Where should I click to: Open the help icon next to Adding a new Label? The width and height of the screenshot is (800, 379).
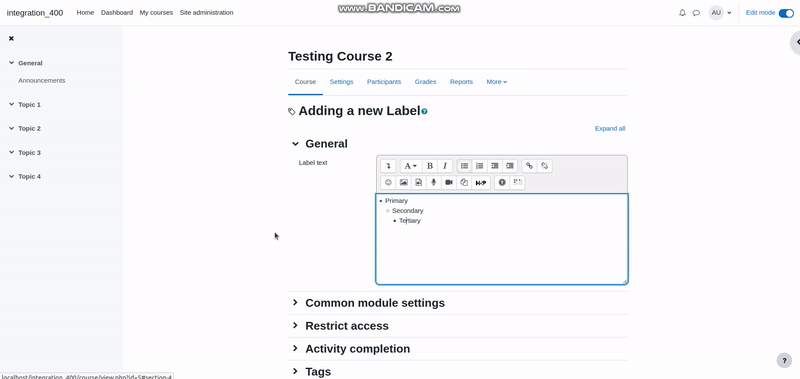tap(424, 111)
